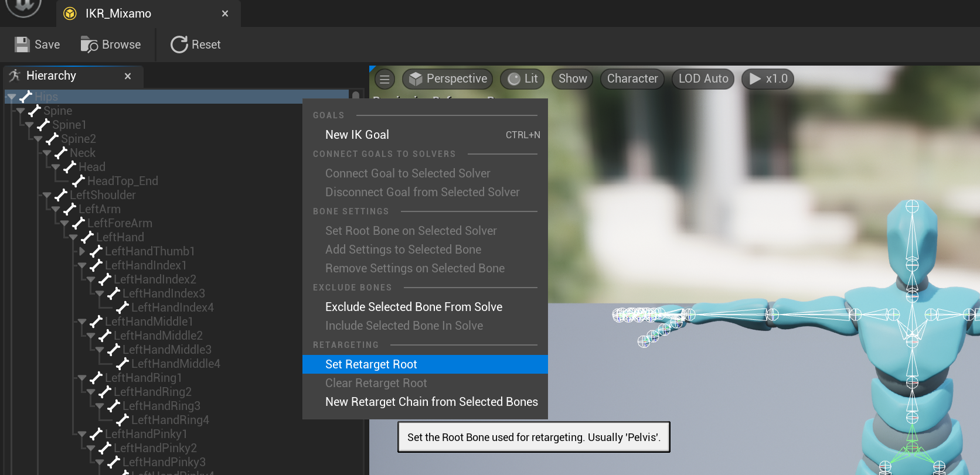Viewport: 980px width, 475px height.
Task: Click the bone icon beside Spine
Action: point(35,111)
